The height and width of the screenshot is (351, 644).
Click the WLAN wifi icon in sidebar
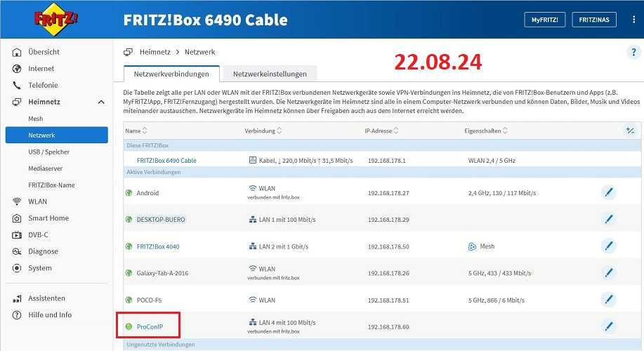coord(17,201)
